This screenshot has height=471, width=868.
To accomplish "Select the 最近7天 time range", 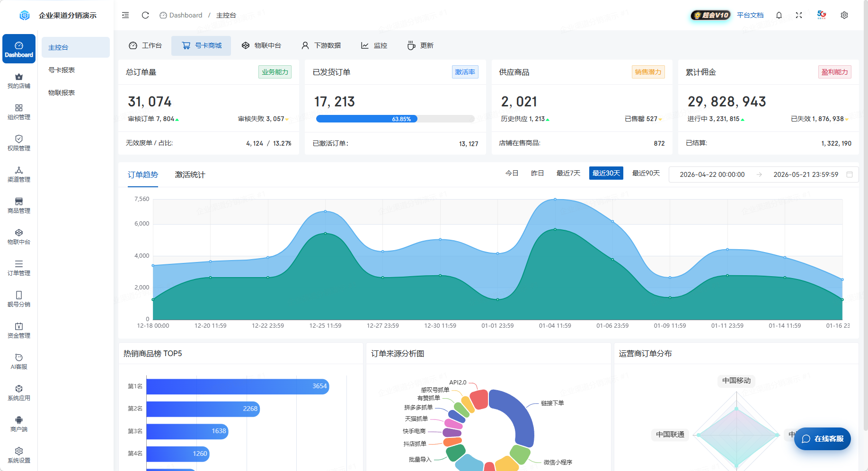I will click(568, 173).
